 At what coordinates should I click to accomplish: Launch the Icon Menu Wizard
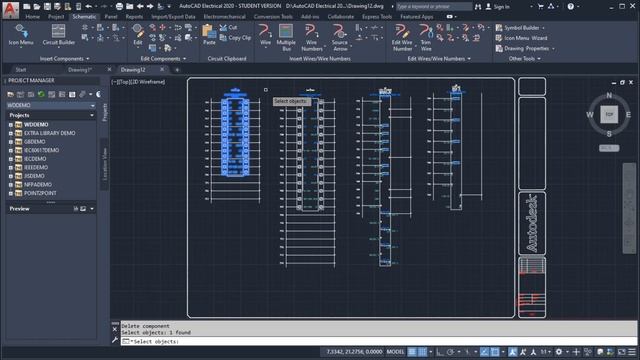coord(521,38)
